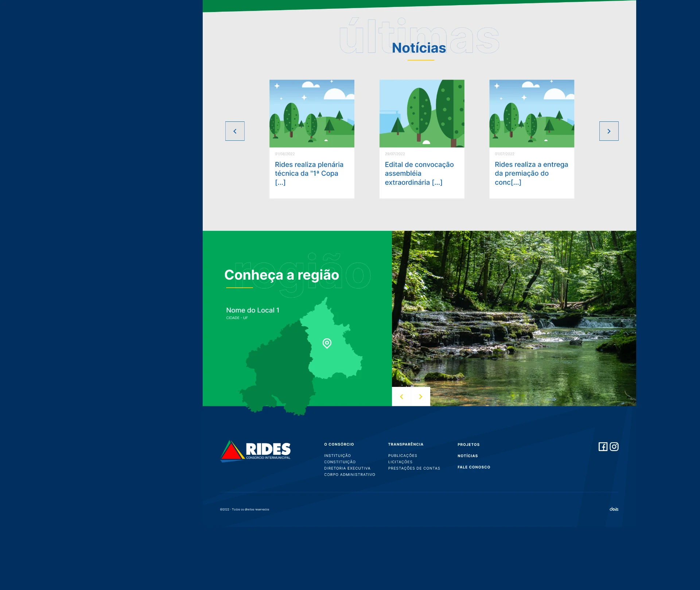The image size is (700, 590).
Task: Open the Instagram profile icon
Action: (x=614, y=447)
